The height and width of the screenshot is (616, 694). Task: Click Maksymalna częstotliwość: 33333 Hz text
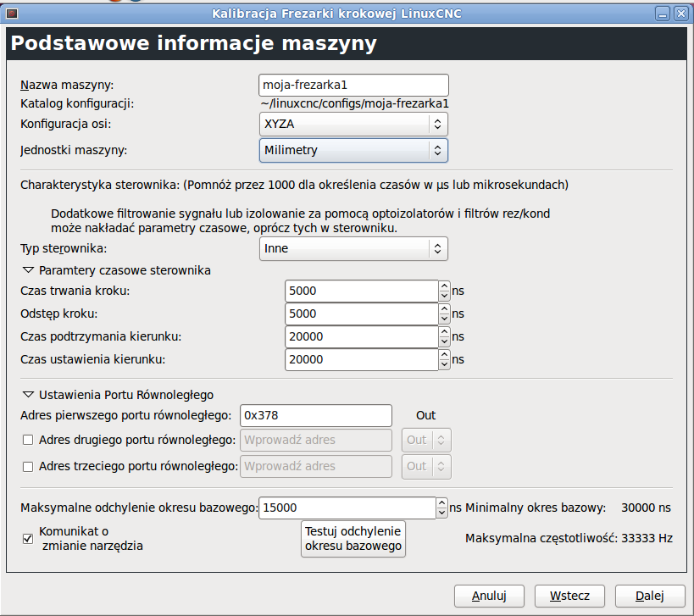click(569, 538)
